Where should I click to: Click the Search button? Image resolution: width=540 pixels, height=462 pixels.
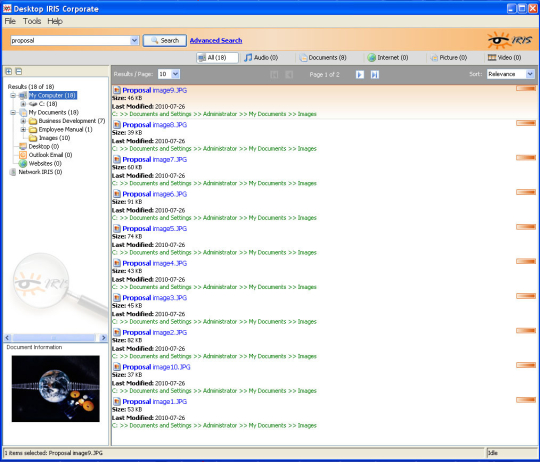[165, 41]
